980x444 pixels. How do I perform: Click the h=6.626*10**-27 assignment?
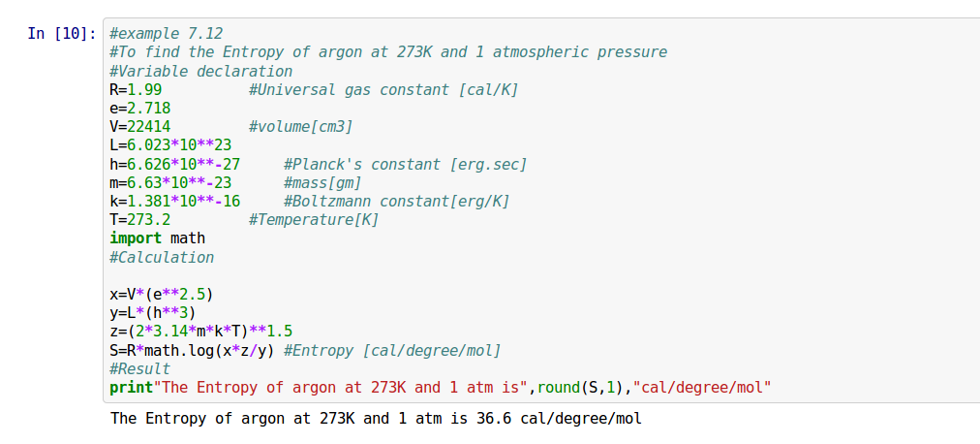click(174, 165)
